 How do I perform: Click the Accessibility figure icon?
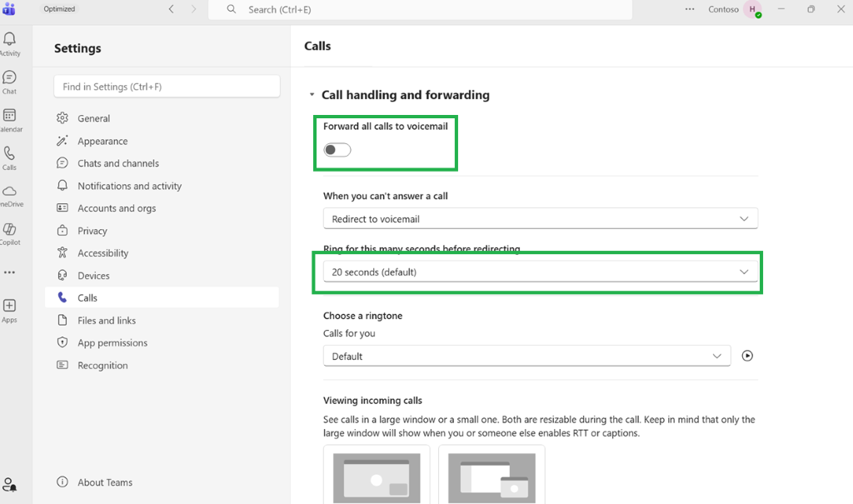click(x=62, y=252)
